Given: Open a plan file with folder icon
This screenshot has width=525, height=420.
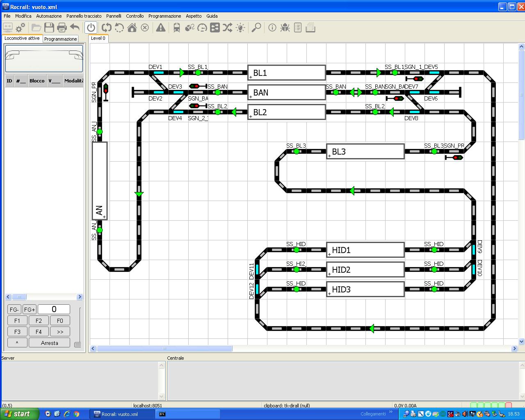Looking at the screenshot, I should 37,27.
